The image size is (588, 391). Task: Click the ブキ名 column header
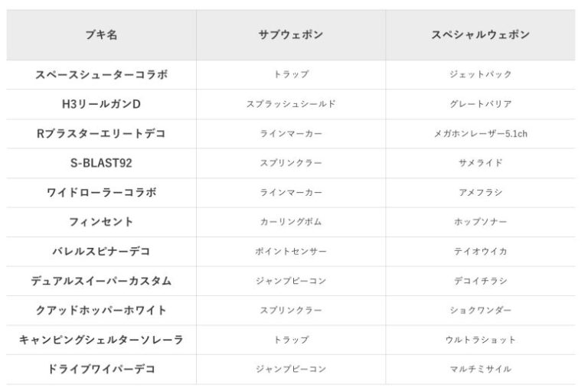[x=101, y=35]
